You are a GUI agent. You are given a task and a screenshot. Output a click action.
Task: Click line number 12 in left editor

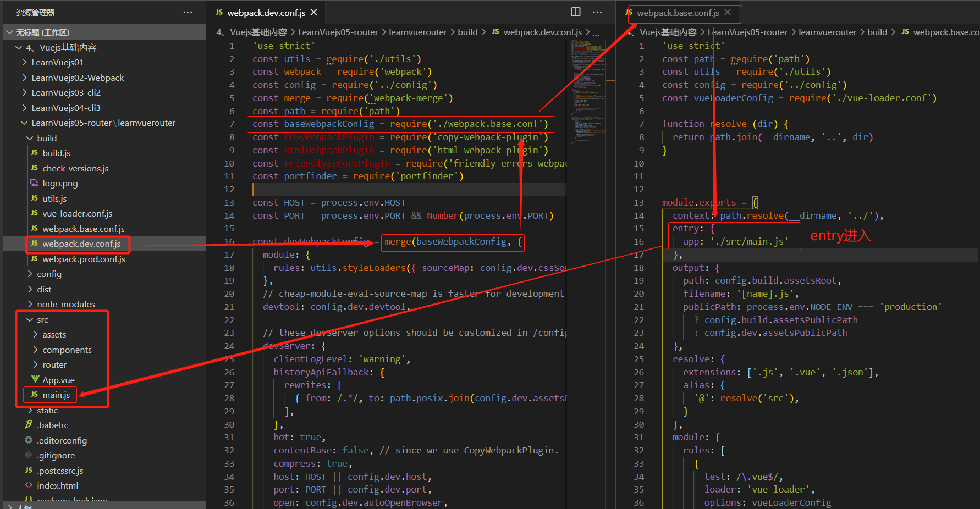(229, 190)
